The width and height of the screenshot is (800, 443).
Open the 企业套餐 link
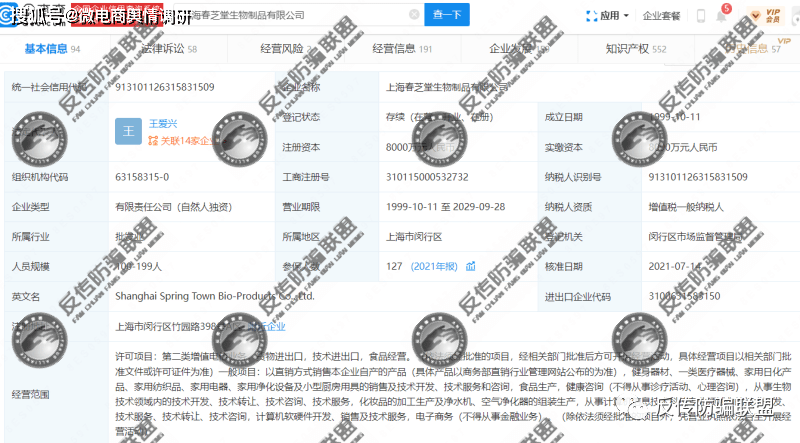(663, 17)
